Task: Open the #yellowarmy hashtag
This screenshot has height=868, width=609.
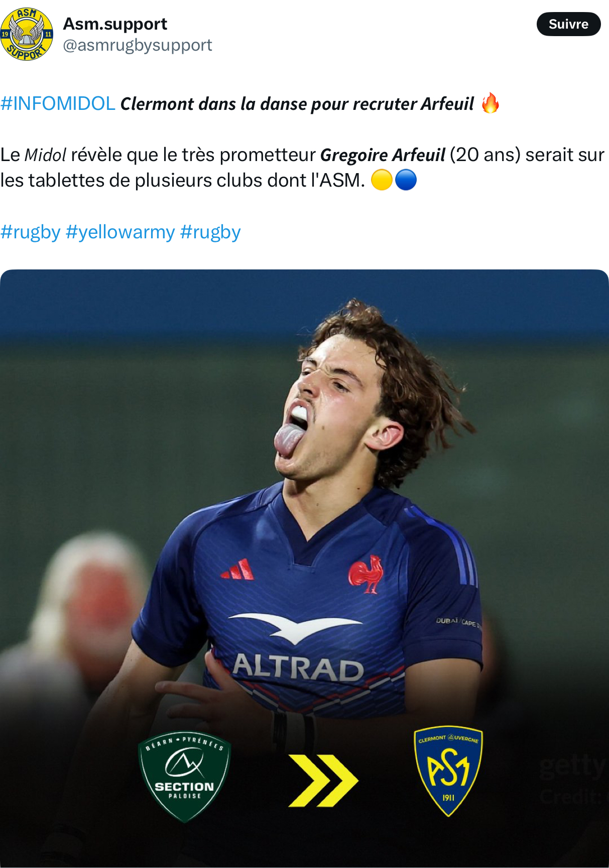Action: (x=120, y=232)
